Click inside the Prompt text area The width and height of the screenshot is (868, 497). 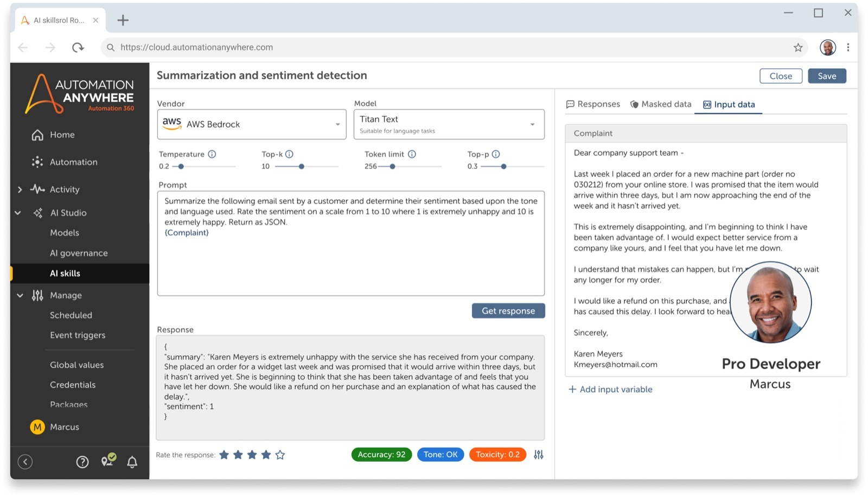pyautogui.click(x=351, y=244)
